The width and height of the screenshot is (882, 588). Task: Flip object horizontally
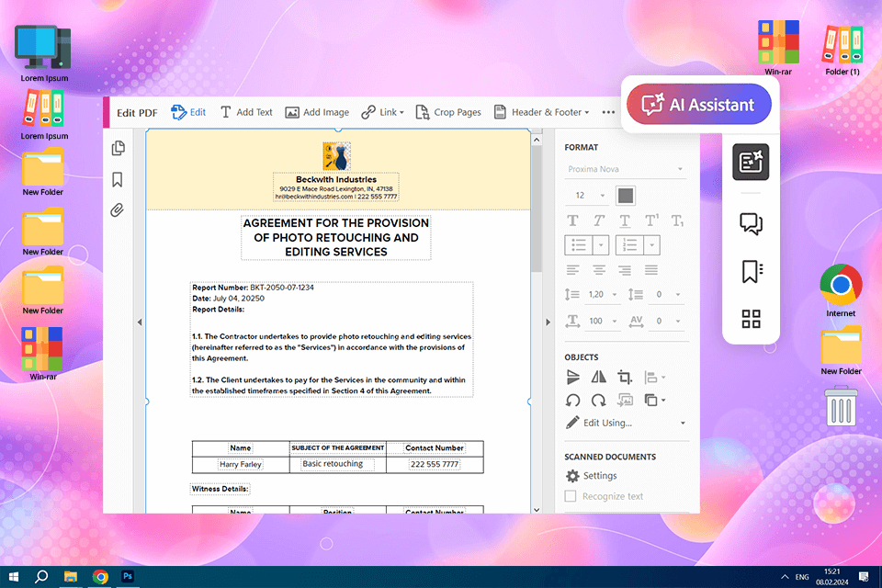[598, 377]
